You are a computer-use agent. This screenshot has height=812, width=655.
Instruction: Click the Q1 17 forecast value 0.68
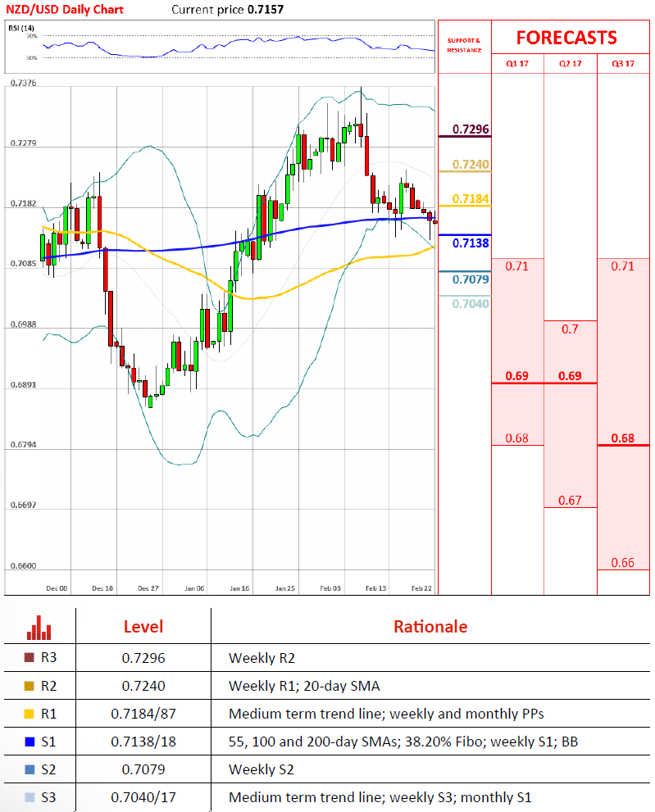pos(516,438)
